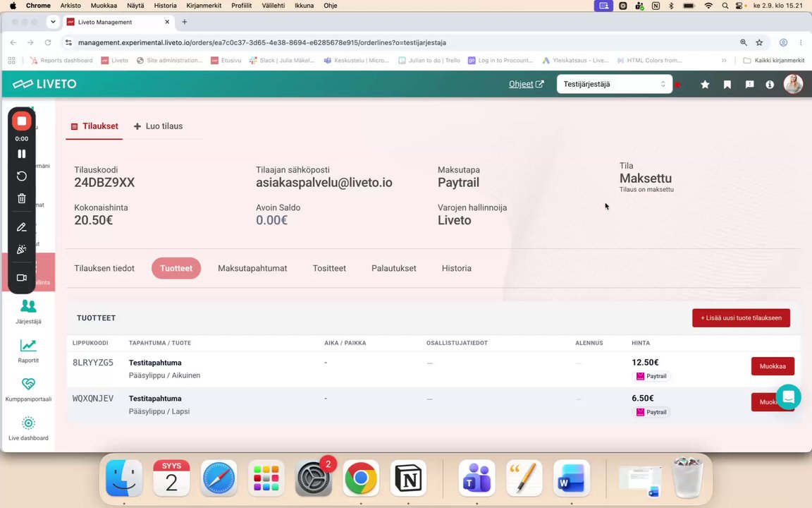Open the Ohjeet help link
Image resolution: width=812 pixels, height=508 pixels.
point(526,84)
